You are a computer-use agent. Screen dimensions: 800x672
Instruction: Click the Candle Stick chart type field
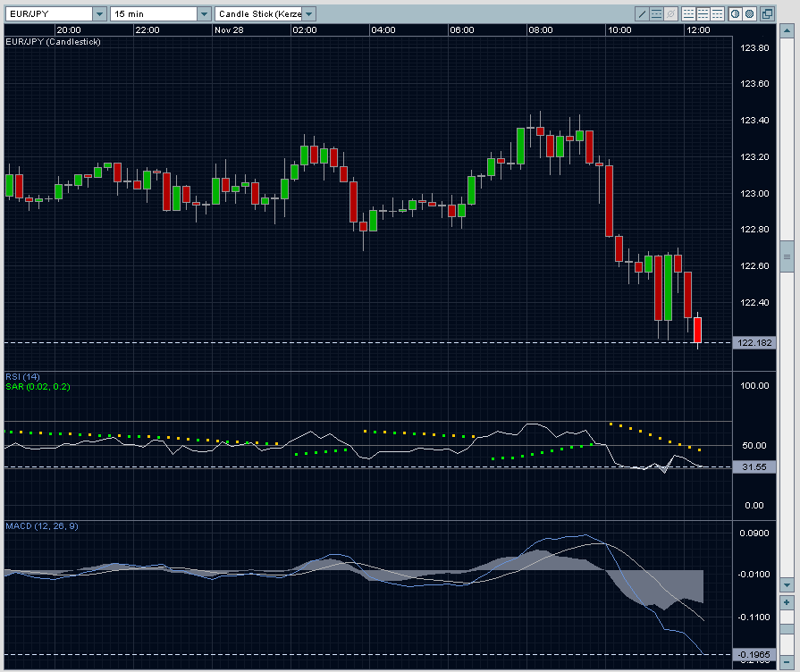(258, 13)
